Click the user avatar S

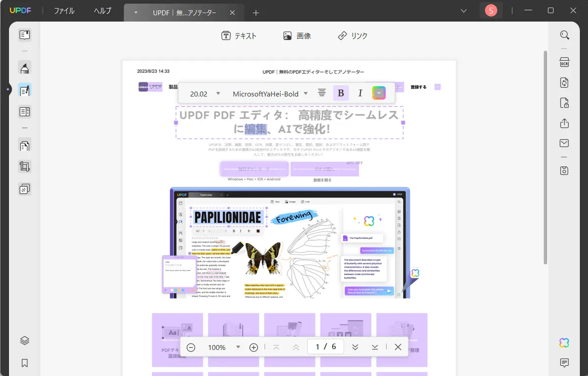(x=490, y=10)
